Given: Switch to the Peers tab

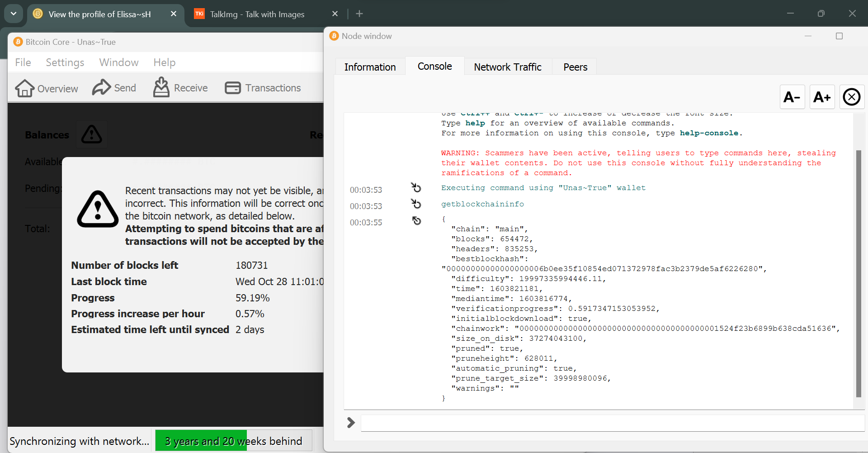Looking at the screenshot, I should (x=575, y=67).
